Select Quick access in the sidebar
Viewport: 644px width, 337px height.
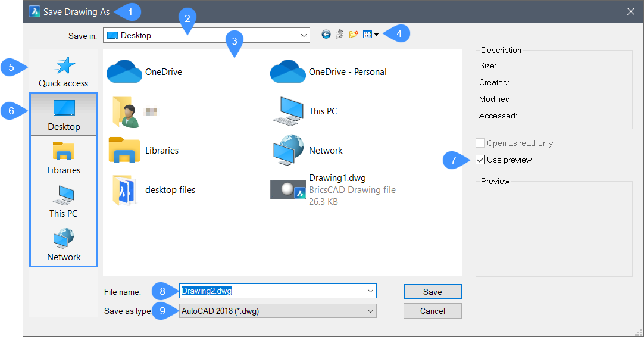click(x=64, y=71)
